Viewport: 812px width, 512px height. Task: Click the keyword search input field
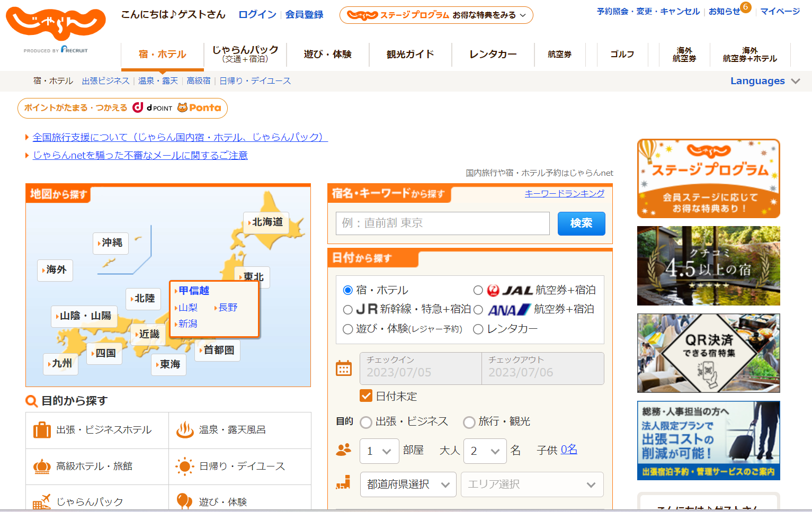(442, 223)
